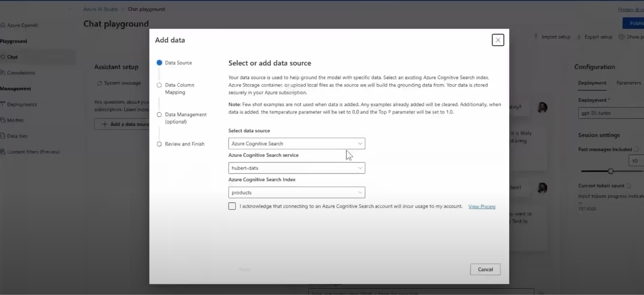Click the Chat sidebar icon

[3, 57]
